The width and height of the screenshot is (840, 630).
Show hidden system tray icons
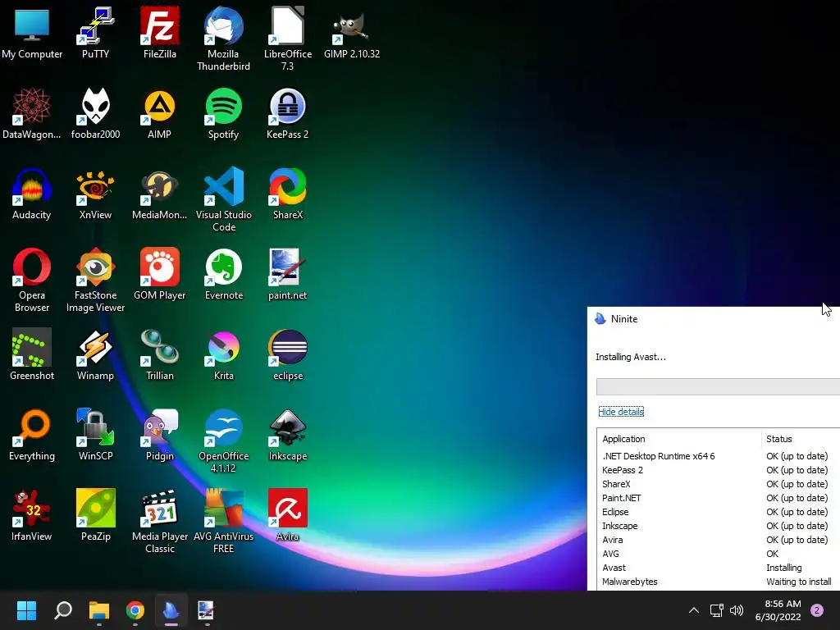tap(694, 610)
